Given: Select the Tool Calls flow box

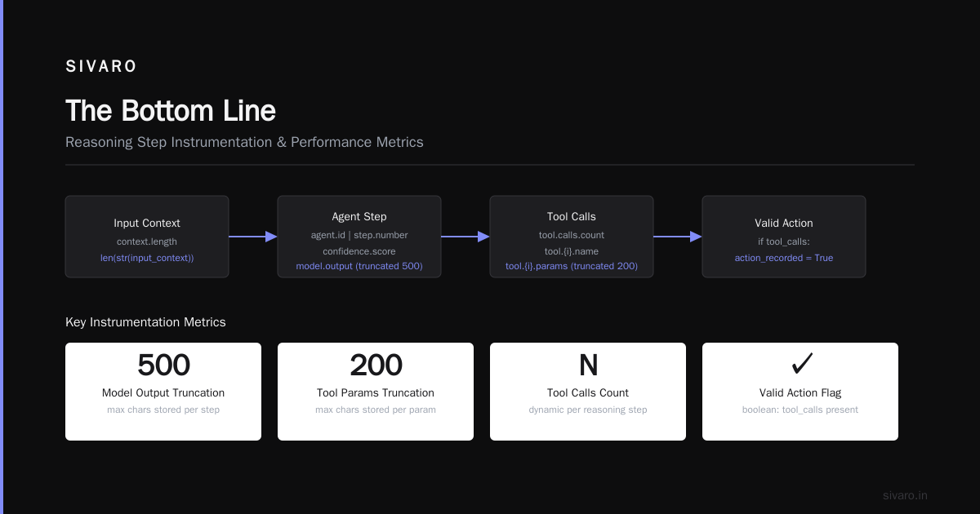Looking at the screenshot, I should point(572,237).
